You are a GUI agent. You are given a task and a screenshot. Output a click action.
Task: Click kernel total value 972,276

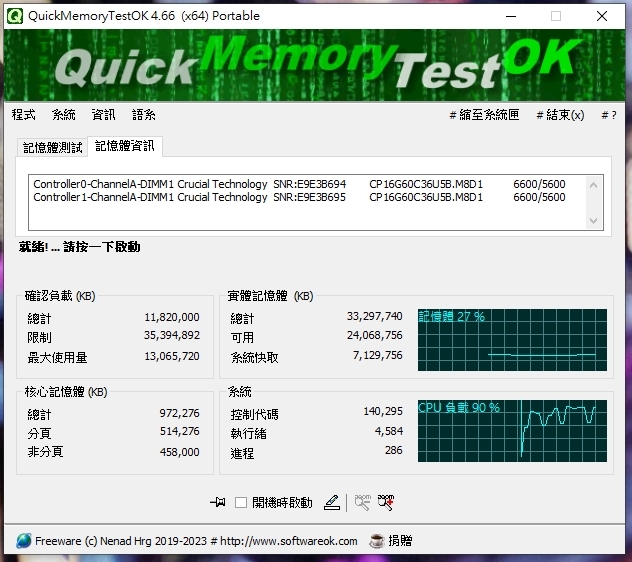(x=180, y=413)
